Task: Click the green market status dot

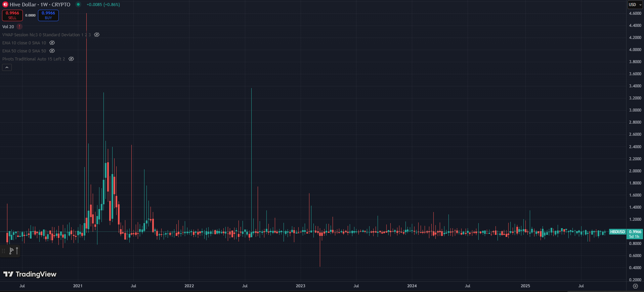Action: pyautogui.click(x=78, y=4)
